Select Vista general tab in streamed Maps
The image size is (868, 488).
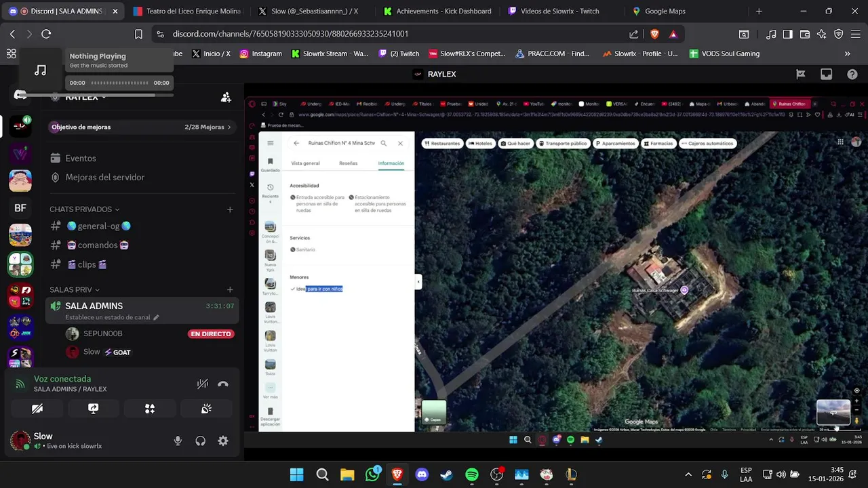click(305, 163)
